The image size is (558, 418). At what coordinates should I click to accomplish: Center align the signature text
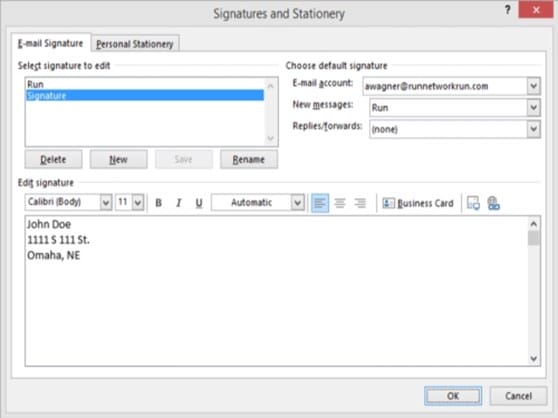(340, 203)
